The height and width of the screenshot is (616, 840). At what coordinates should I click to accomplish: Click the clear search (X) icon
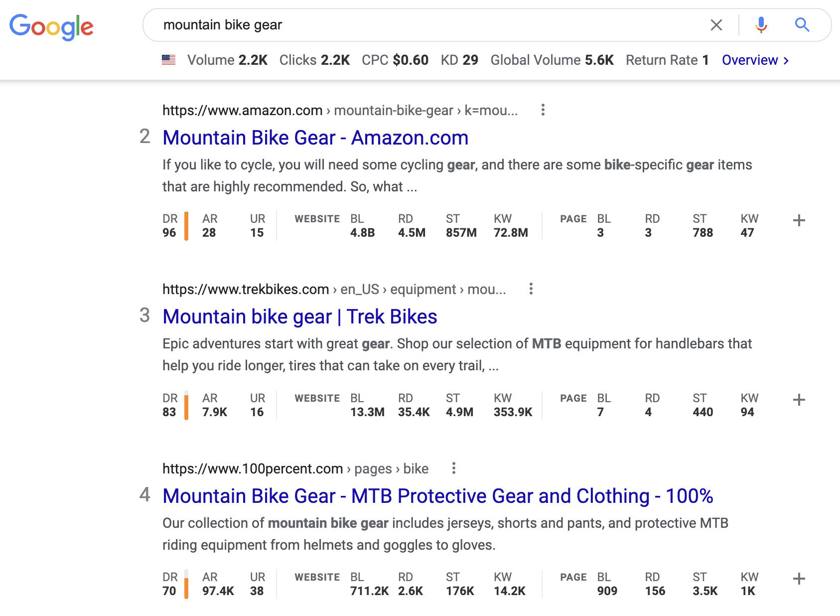(x=716, y=24)
